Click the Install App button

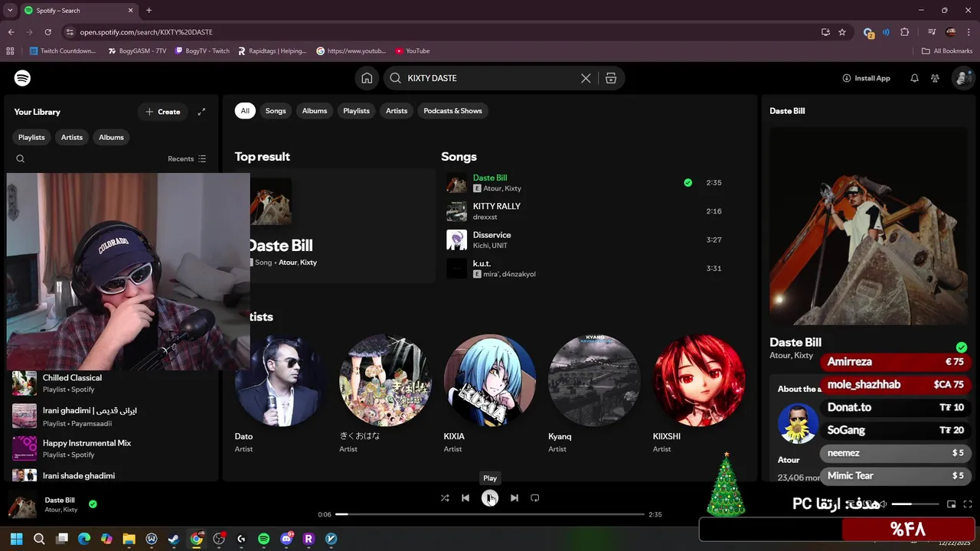pyautogui.click(x=866, y=78)
